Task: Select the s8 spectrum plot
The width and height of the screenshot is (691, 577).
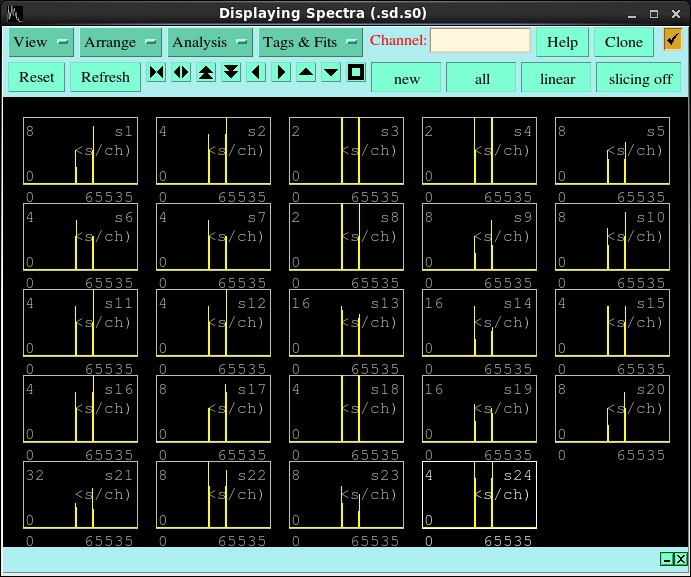Action: [347, 237]
